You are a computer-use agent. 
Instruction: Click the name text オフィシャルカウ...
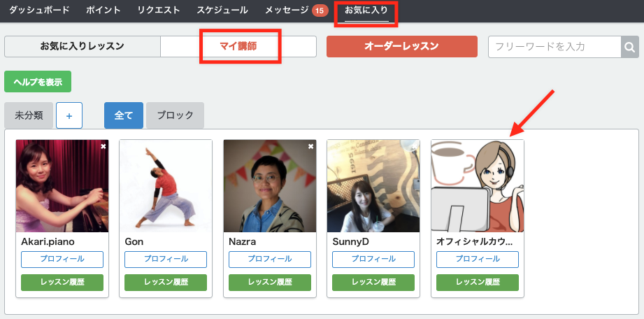[x=474, y=242]
